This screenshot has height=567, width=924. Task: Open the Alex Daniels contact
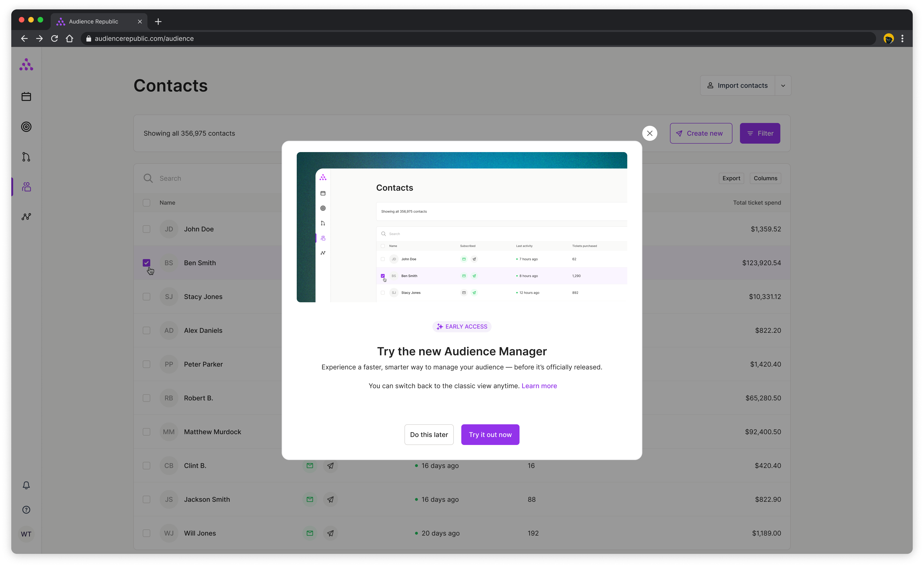[203, 330]
